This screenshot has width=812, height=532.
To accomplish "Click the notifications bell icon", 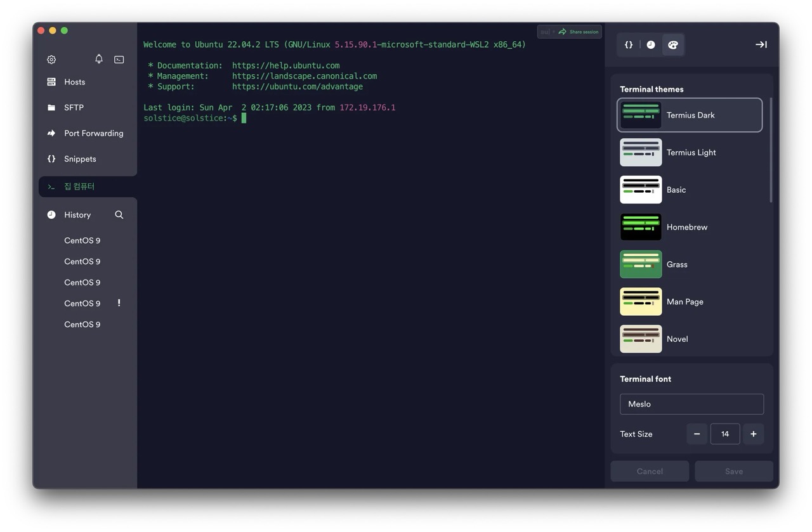I will pyautogui.click(x=99, y=59).
